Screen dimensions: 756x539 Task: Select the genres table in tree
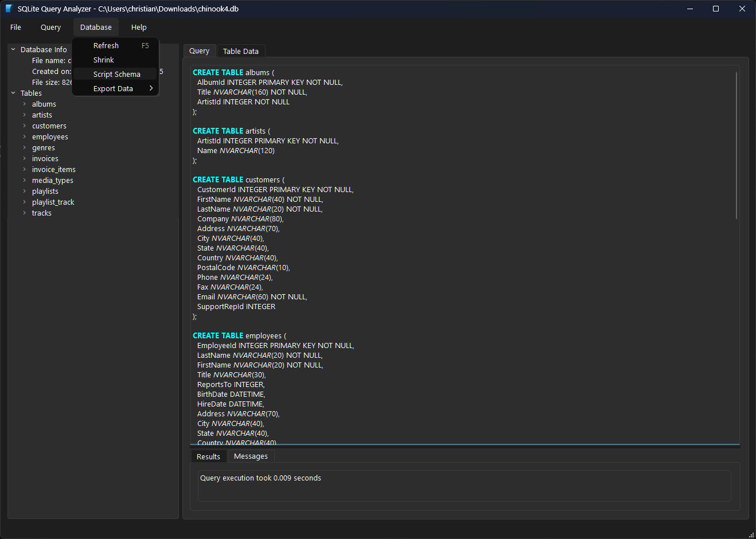click(x=44, y=147)
